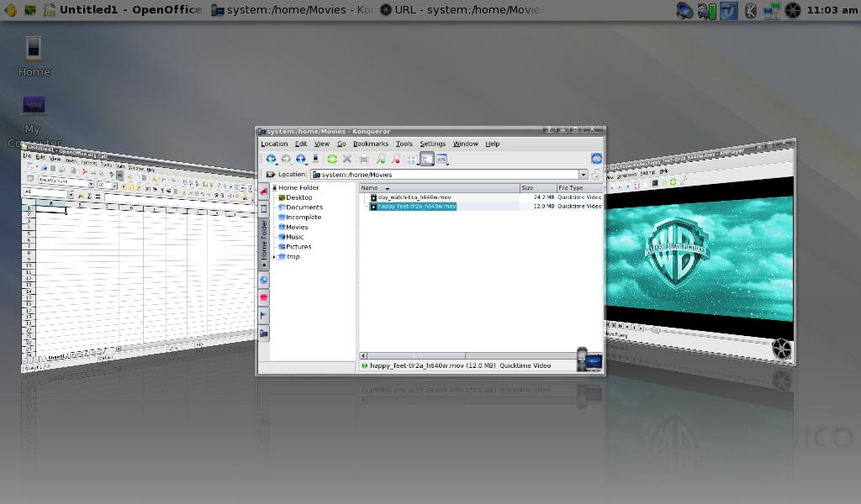Open the Window menu in Konqueror
This screenshot has width=861, height=504.
[x=466, y=144]
